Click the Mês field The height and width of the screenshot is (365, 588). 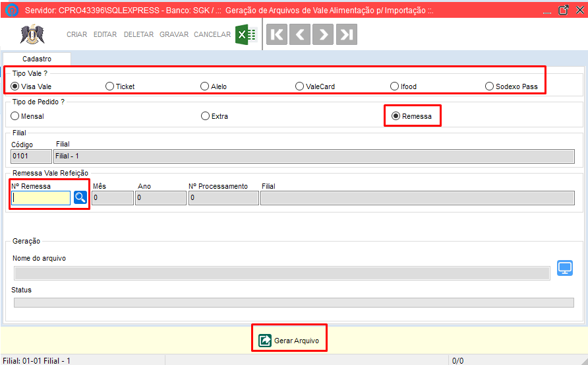(113, 198)
